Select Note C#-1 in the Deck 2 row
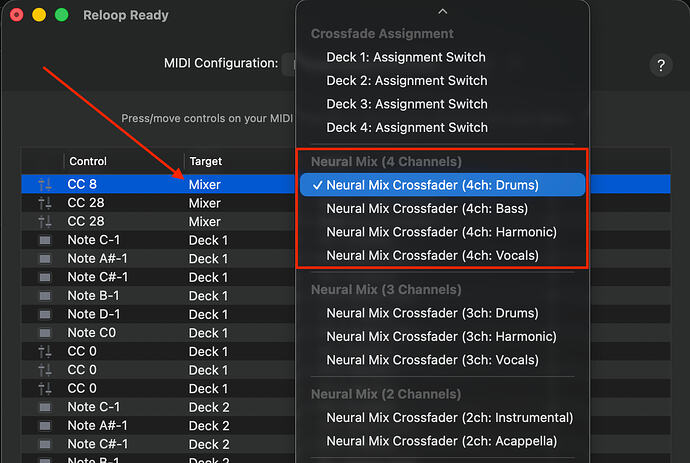Image resolution: width=690 pixels, height=463 pixels. (x=97, y=444)
